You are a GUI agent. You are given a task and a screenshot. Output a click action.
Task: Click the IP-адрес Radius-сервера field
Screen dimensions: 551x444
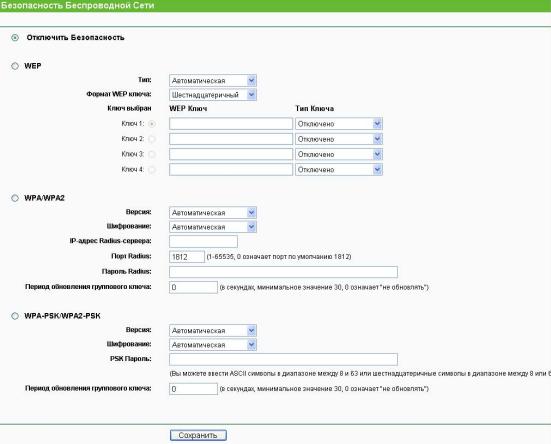click(x=203, y=242)
